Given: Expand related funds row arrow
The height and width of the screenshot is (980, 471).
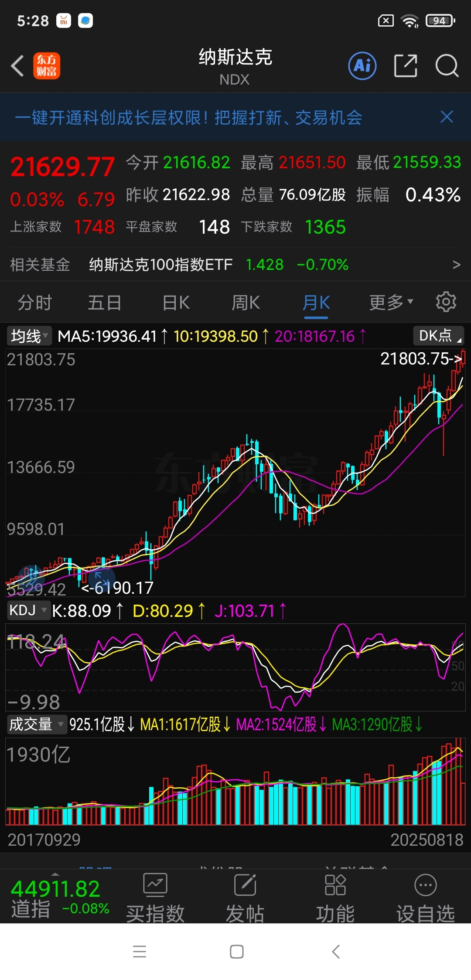Looking at the screenshot, I should (456, 265).
